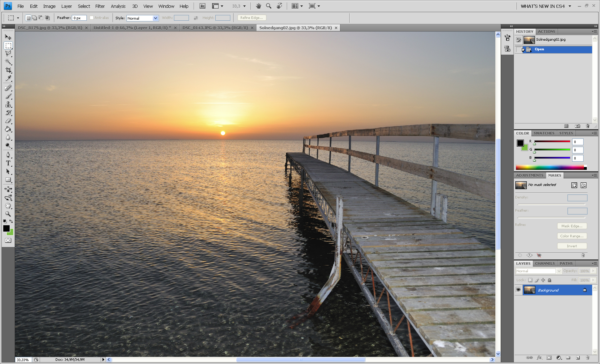Toggle Quick Mask mode
Viewport: 600px width, 364px height.
(x=8, y=241)
